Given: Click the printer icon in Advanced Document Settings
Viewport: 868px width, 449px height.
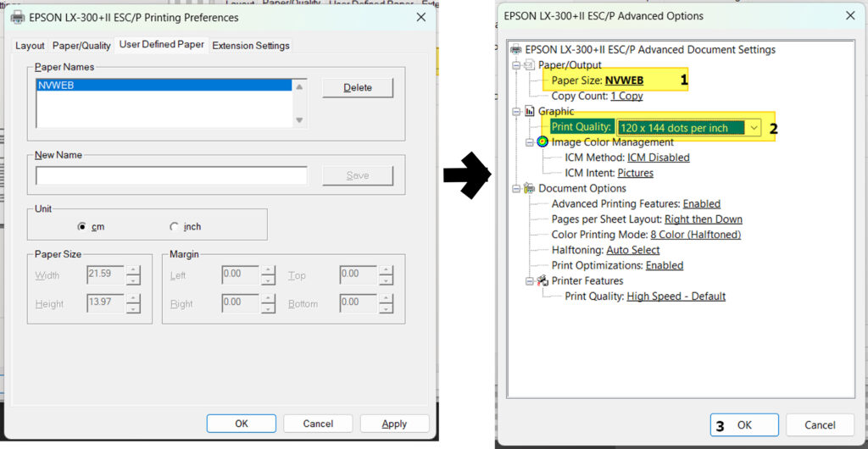Looking at the screenshot, I should [516, 50].
